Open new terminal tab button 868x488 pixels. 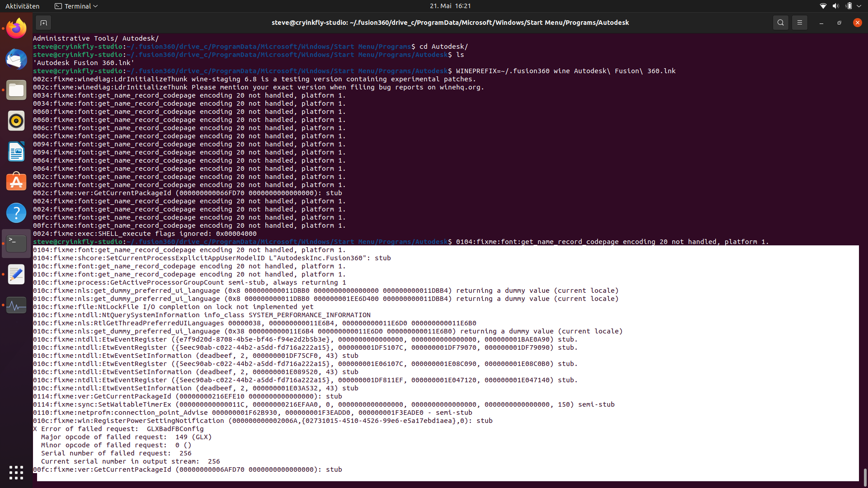pyautogui.click(x=43, y=23)
